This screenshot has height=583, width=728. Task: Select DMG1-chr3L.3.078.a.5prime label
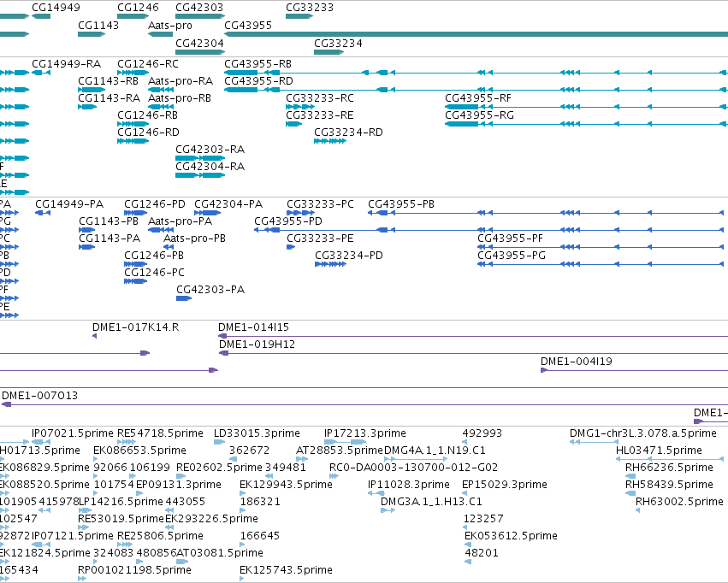[x=643, y=433]
